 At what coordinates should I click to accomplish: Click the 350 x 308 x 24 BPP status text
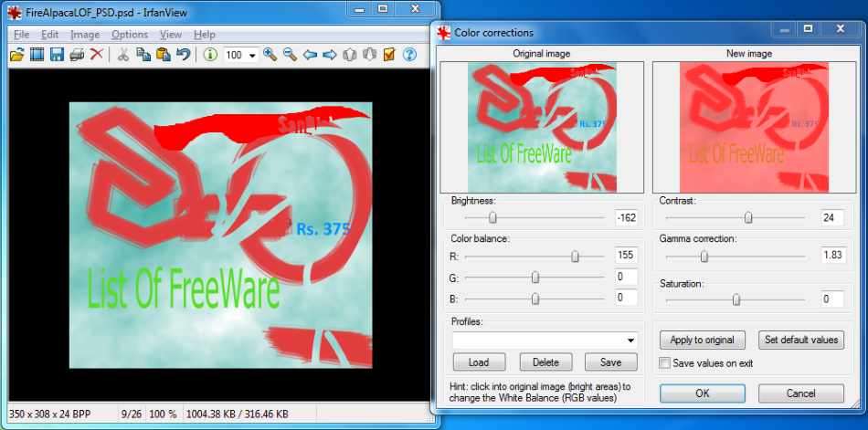50,414
